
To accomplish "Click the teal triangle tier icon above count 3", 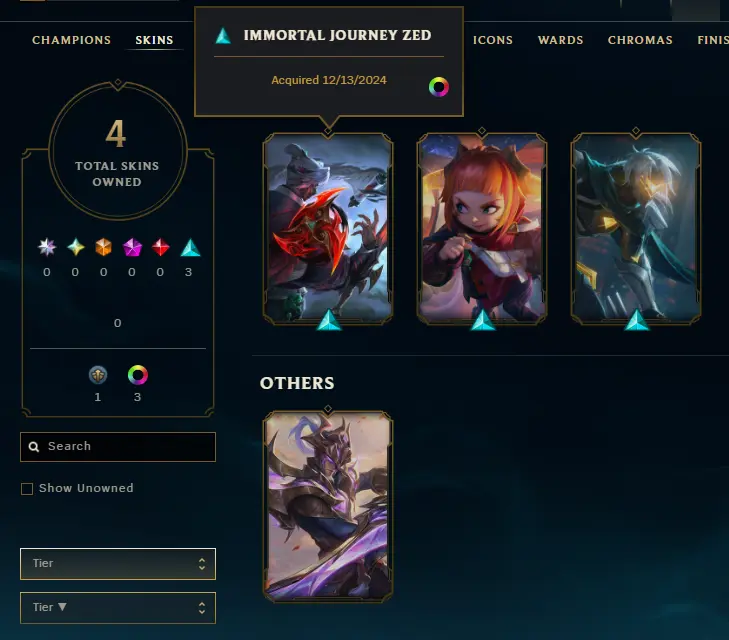I will (x=190, y=248).
